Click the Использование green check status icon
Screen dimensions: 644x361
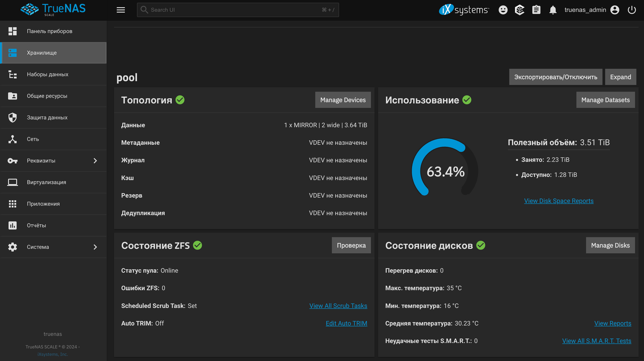tap(467, 100)
